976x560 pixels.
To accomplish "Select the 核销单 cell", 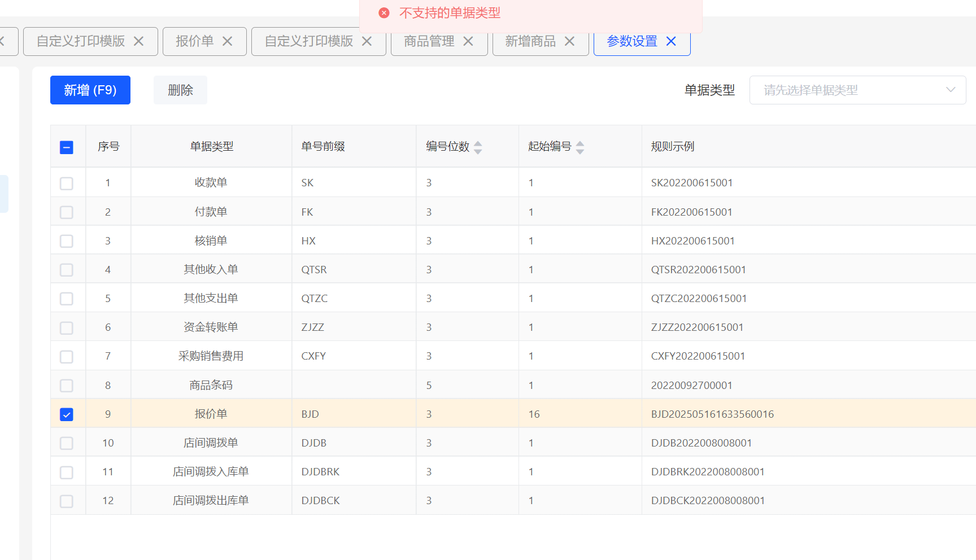I will [x=211, y=240].
